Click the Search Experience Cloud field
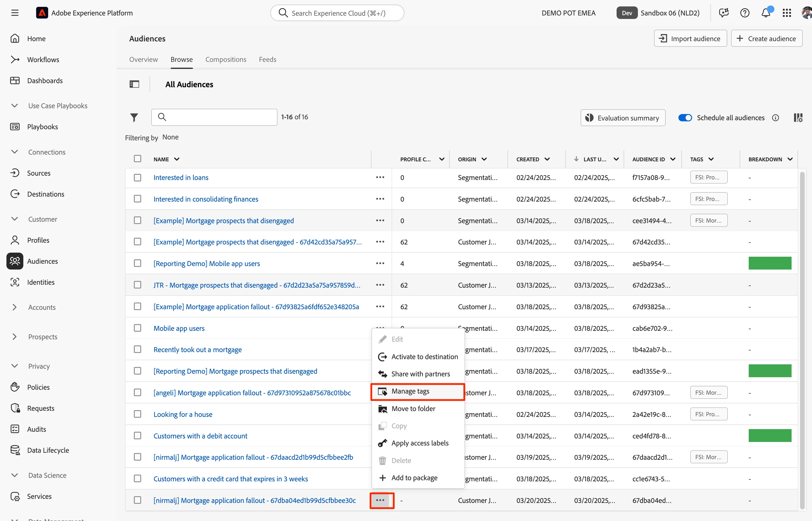 pyautogui.click(x=337, y=13)
